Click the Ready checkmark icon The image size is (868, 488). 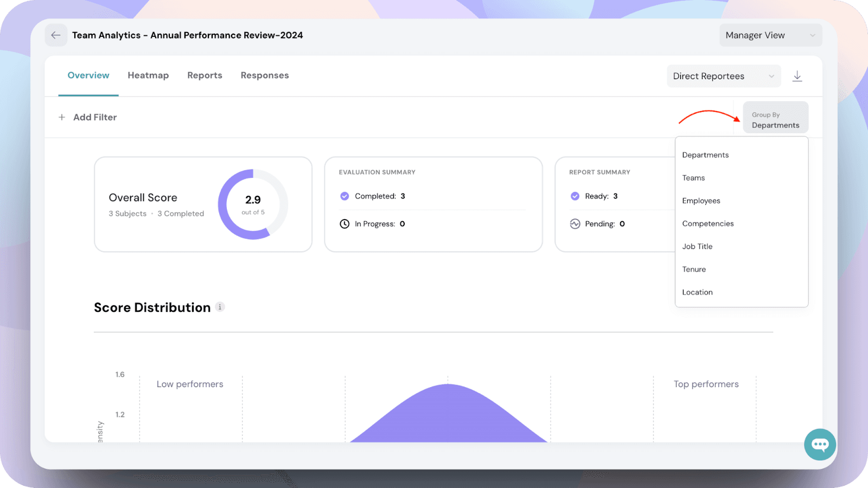[575, 196]
